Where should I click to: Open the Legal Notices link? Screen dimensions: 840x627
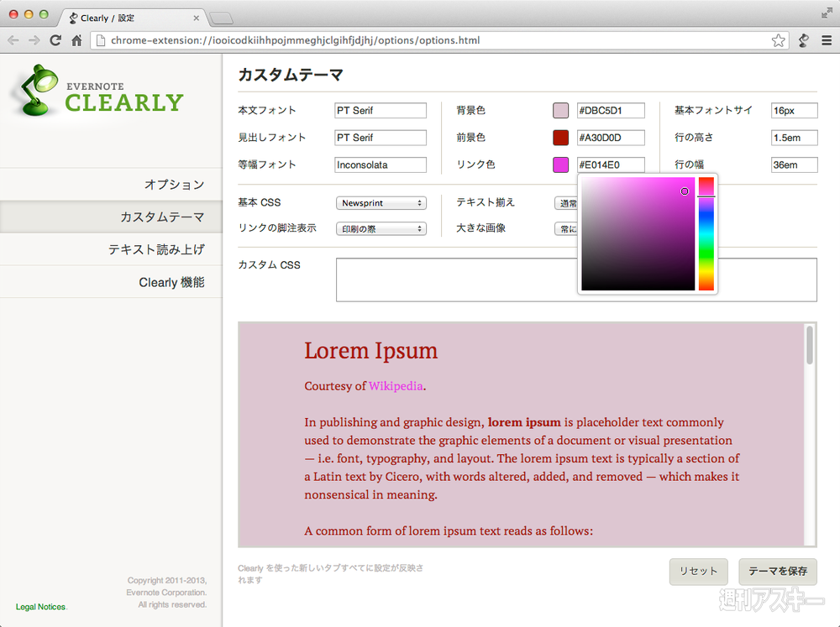(x=40, y=607)
